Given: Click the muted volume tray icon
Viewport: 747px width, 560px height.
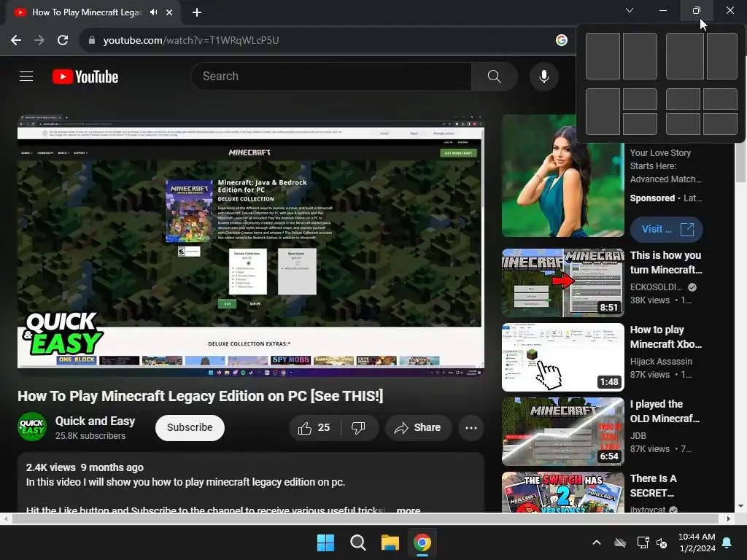Looking at the screenshot, I should pos(661,542).
